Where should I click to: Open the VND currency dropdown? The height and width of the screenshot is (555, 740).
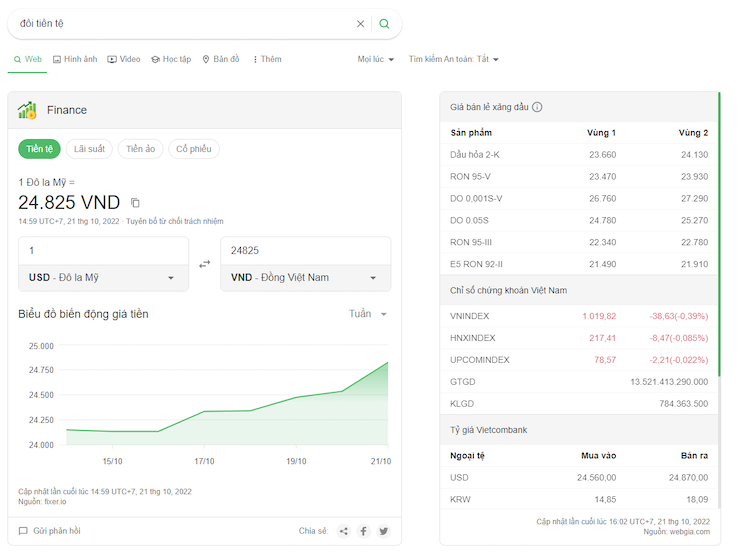pos(305,278)
